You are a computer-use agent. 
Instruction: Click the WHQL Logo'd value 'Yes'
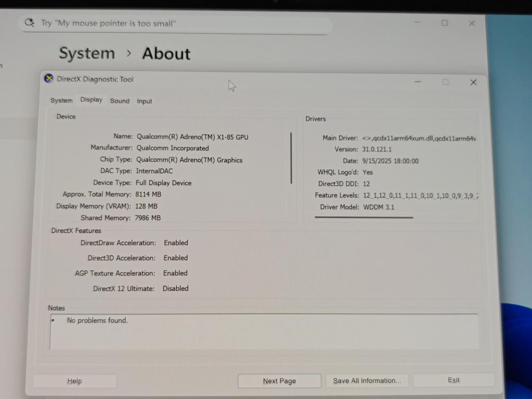367,172
